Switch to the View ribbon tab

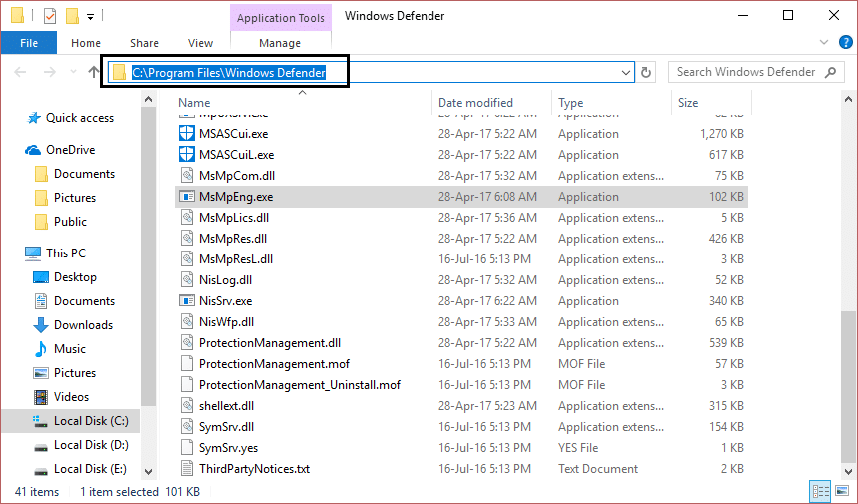[x=200, y=43]
